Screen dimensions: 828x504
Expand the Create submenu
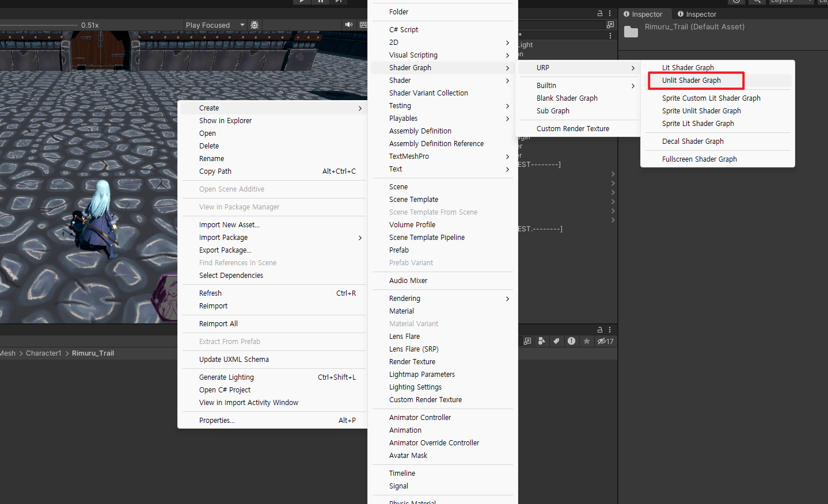pyautogui.click(x=274, y=108)
